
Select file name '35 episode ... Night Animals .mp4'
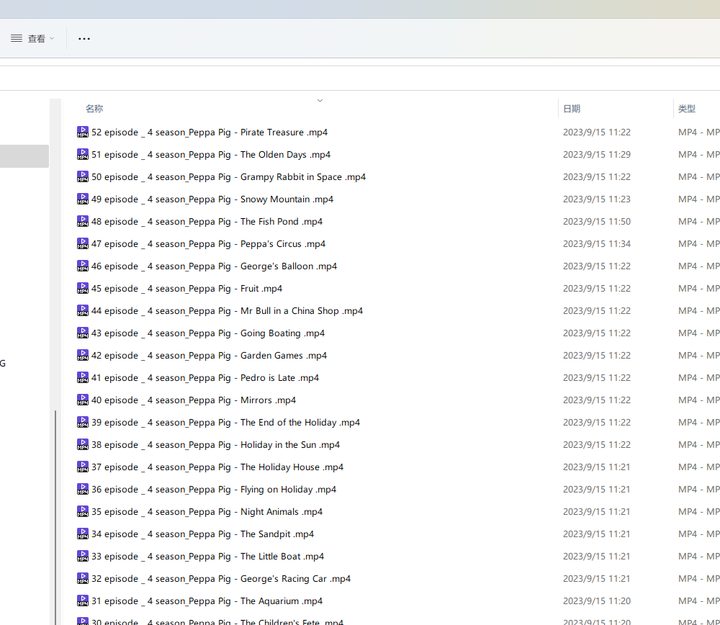[207, 512]
